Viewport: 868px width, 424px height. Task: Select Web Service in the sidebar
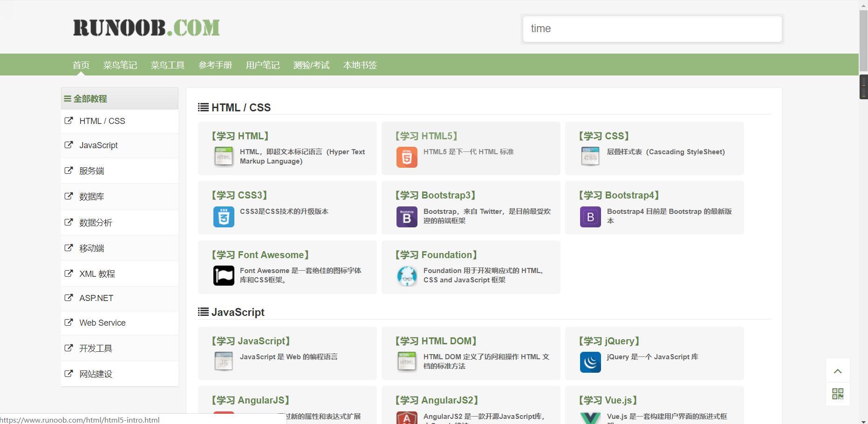[x=120, y=322]
